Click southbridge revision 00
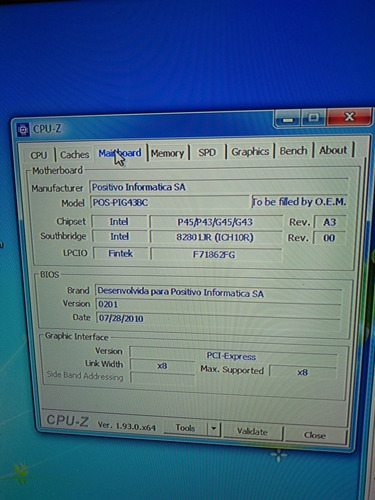The image size is (375, 500). (x=329, y=238)
